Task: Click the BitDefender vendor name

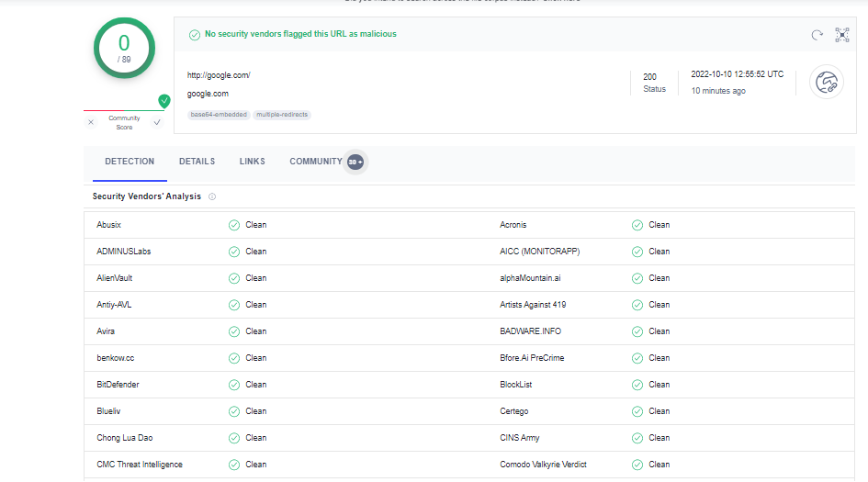Action: 118,384
